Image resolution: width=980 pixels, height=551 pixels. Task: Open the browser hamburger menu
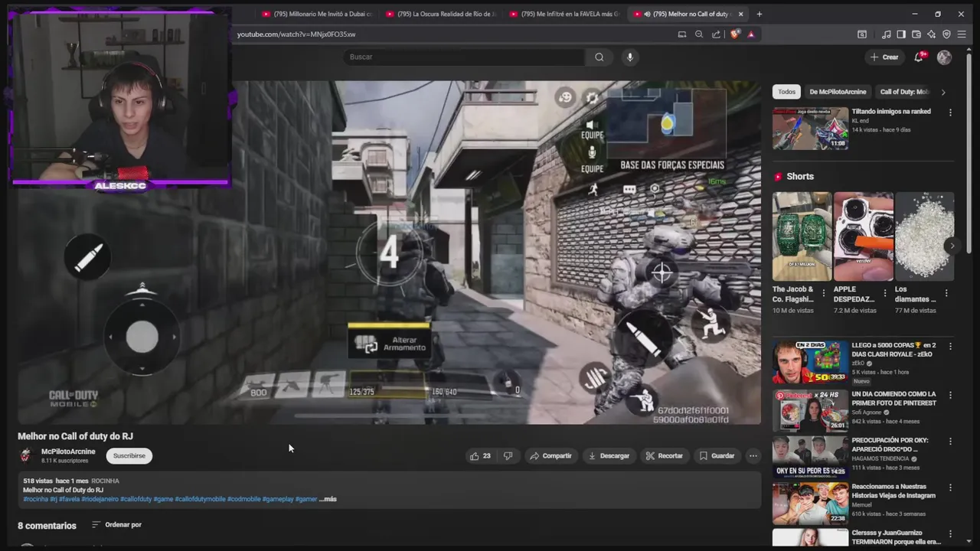pyautogui.click(x=962, y=34)
